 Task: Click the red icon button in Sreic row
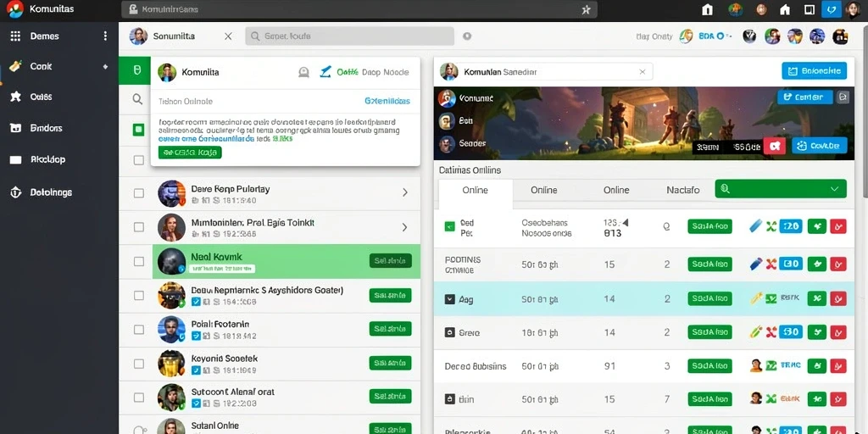[x=838, y=332]
